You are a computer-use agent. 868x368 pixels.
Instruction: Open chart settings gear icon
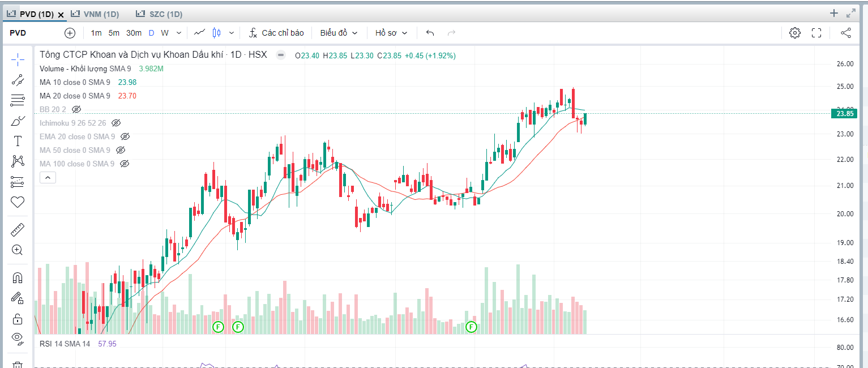(x=795, y=33)
